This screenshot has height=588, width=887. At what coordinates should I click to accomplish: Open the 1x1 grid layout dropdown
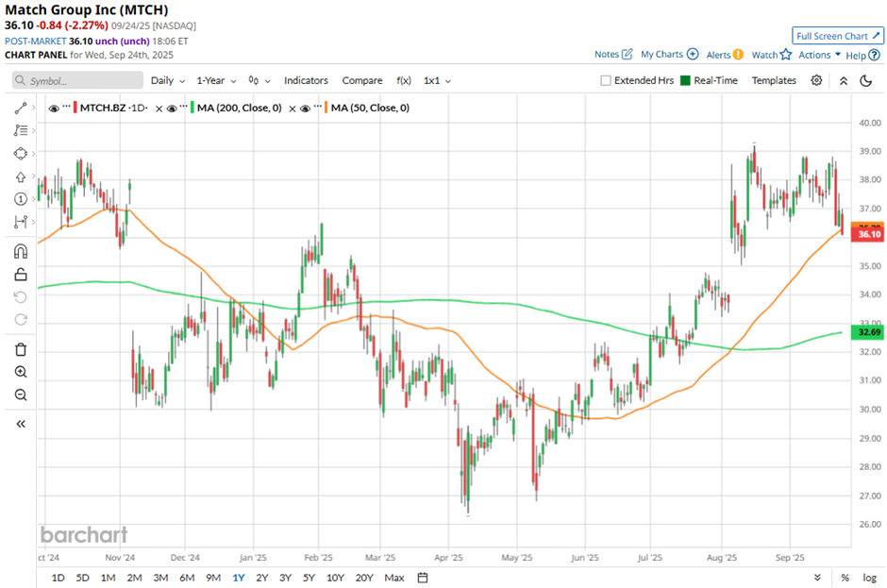(437, 81)
